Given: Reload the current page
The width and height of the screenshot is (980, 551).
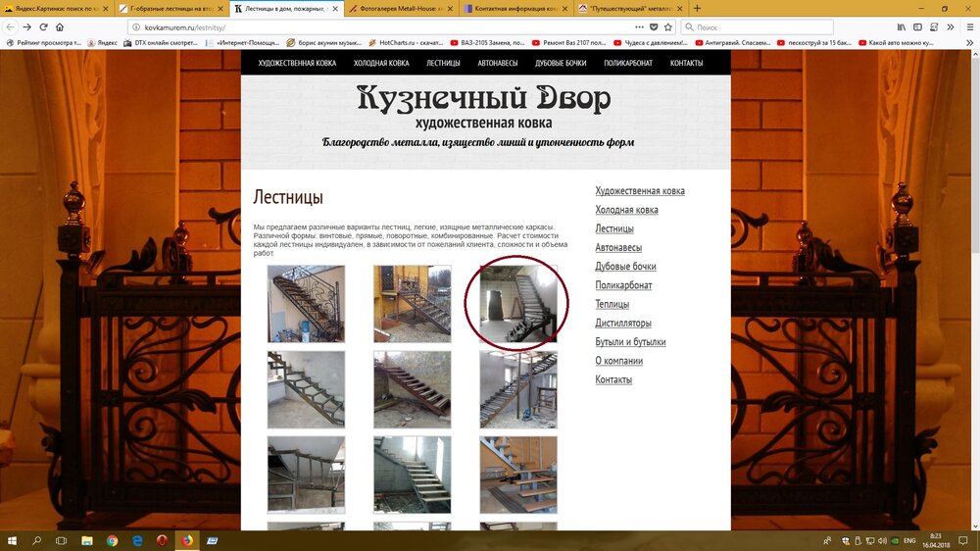Looking at the screenshot, I should pos(43,26).
